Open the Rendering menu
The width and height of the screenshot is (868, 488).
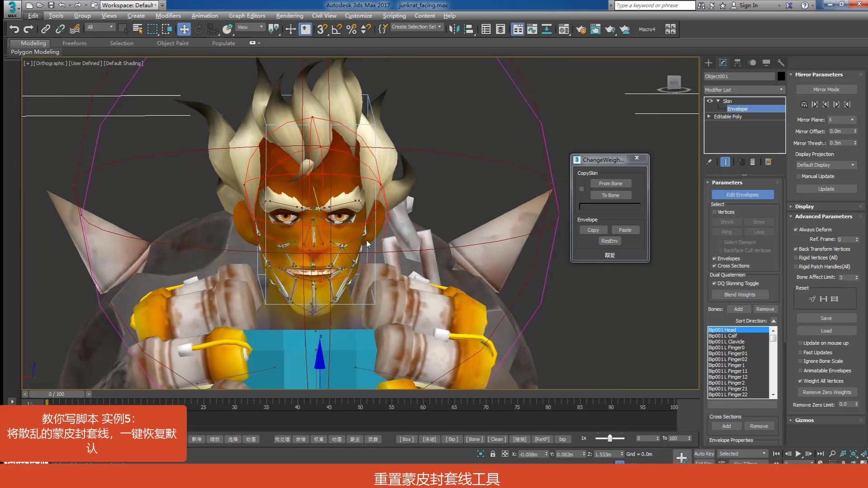(x=290, y=15)
